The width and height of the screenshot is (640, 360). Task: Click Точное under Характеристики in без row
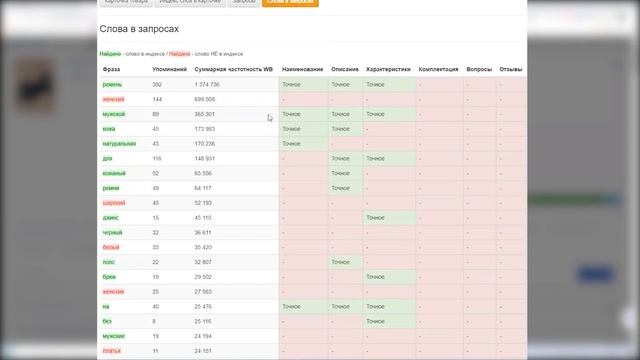pyautogui.click(x=376, y=321)
